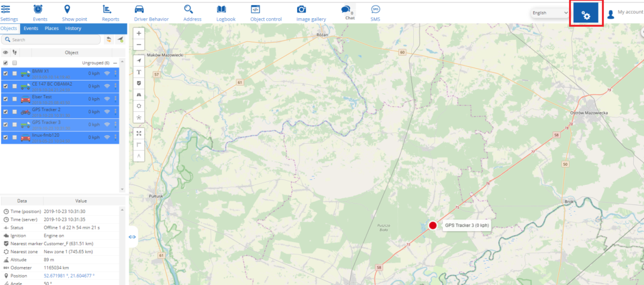This screenshot has height=285, width=644.
Task: Open the Driver Behavior car icon
Action: coord(139,9)
